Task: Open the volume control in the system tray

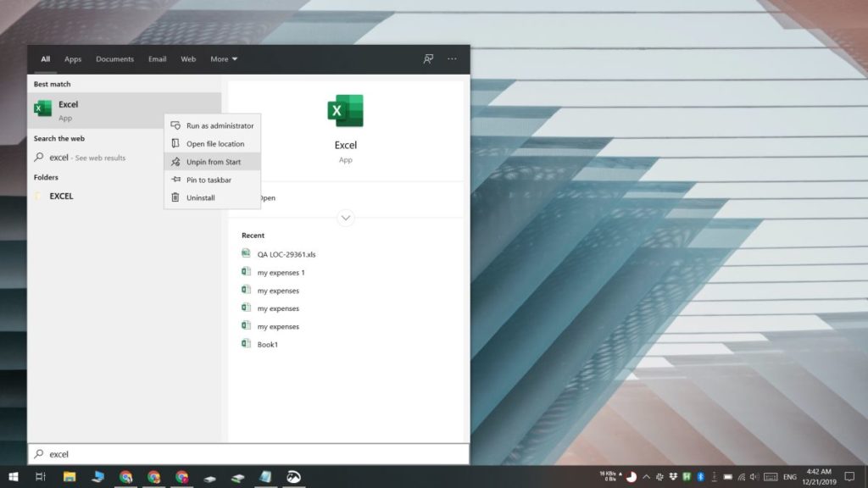Action: [x=754, y=477]
